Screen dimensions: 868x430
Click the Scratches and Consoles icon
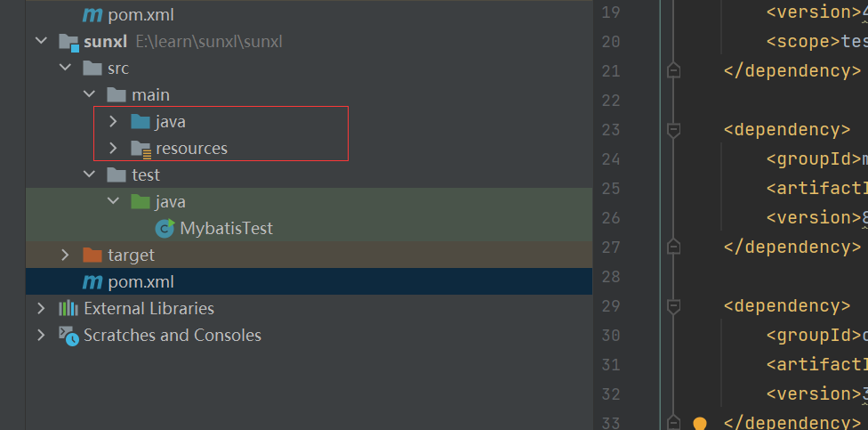coord(68,336)
